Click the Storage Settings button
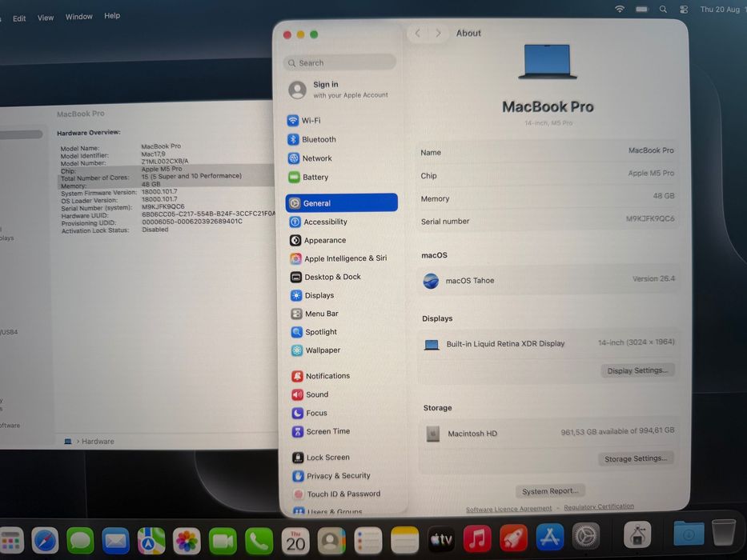747x560 pixels. (x=636, y=459)
